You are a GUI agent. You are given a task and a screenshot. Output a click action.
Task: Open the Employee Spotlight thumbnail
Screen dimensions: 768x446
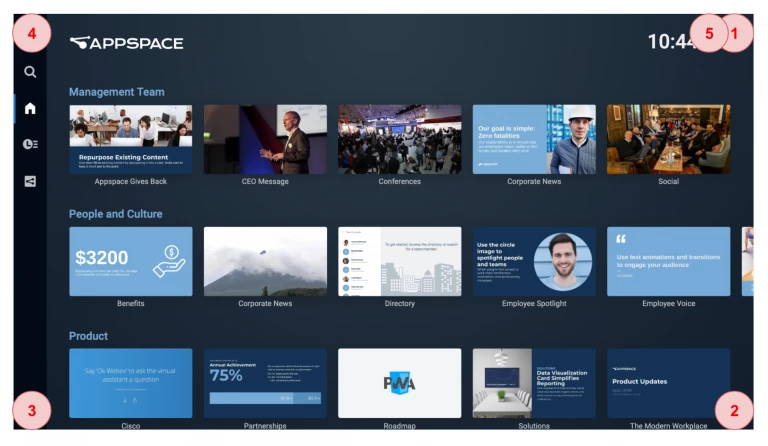(534, 261)
